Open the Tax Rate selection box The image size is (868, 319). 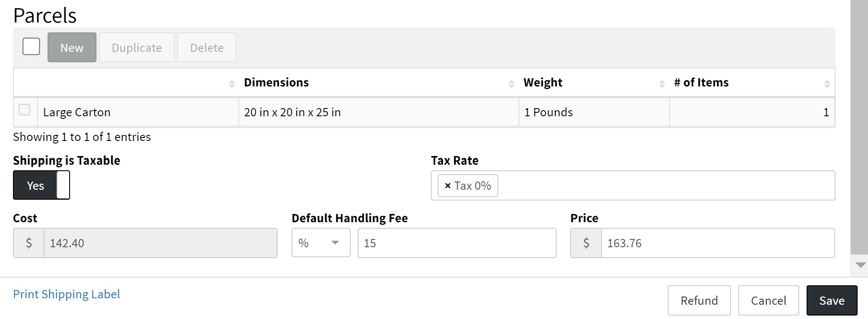(x=666, y=186)
